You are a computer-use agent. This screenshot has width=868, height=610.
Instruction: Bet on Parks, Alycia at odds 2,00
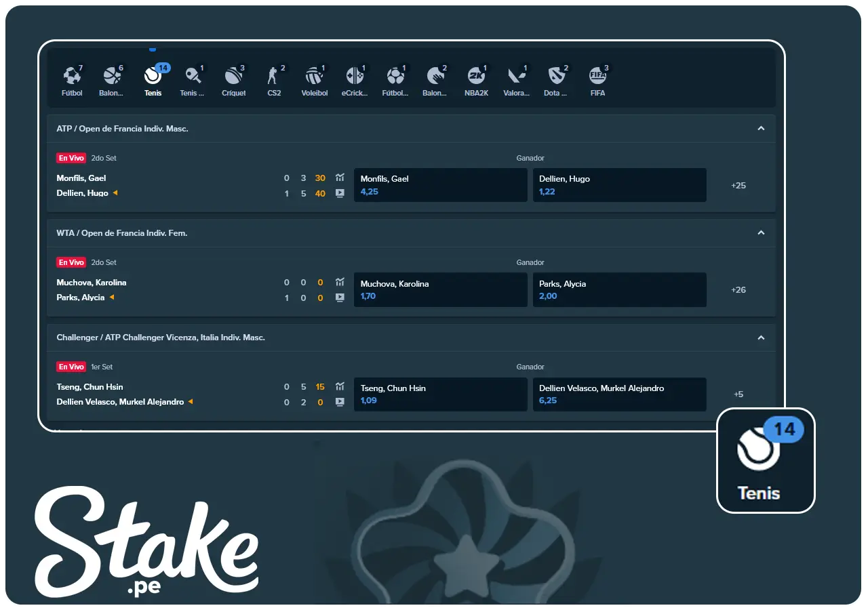coord(620,289)
